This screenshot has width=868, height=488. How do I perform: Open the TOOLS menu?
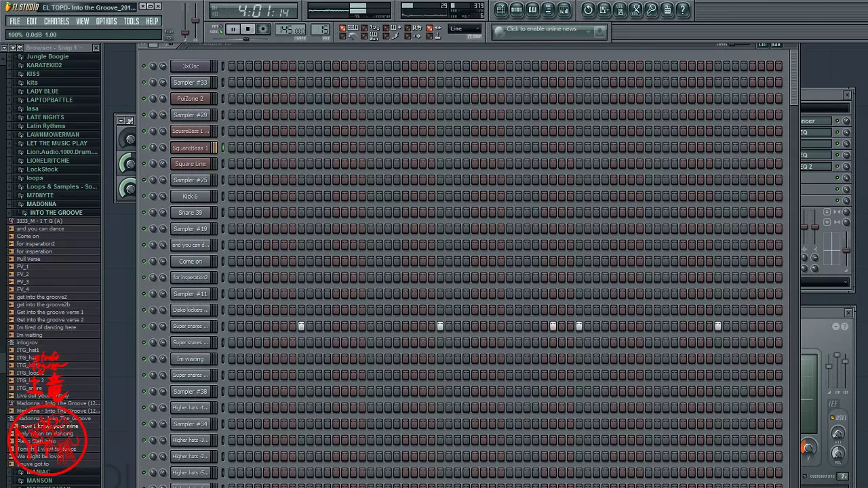(132, 22)
